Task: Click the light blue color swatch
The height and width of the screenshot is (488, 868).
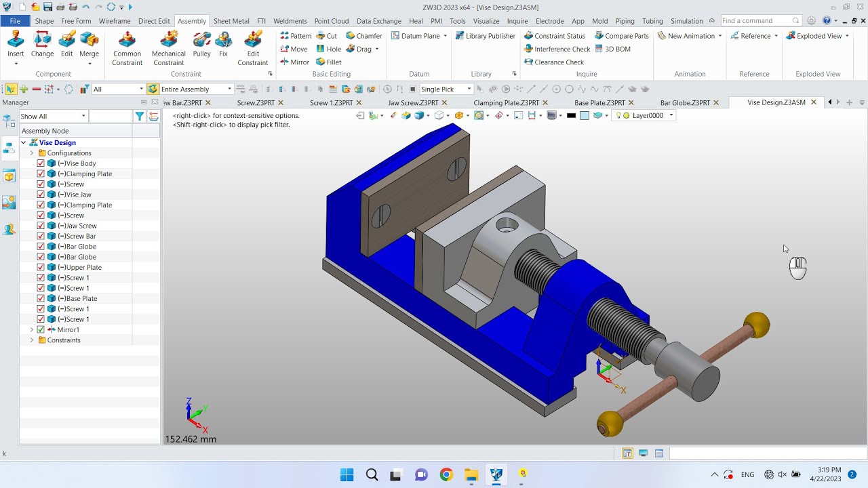Action: (x=584, y=115)
